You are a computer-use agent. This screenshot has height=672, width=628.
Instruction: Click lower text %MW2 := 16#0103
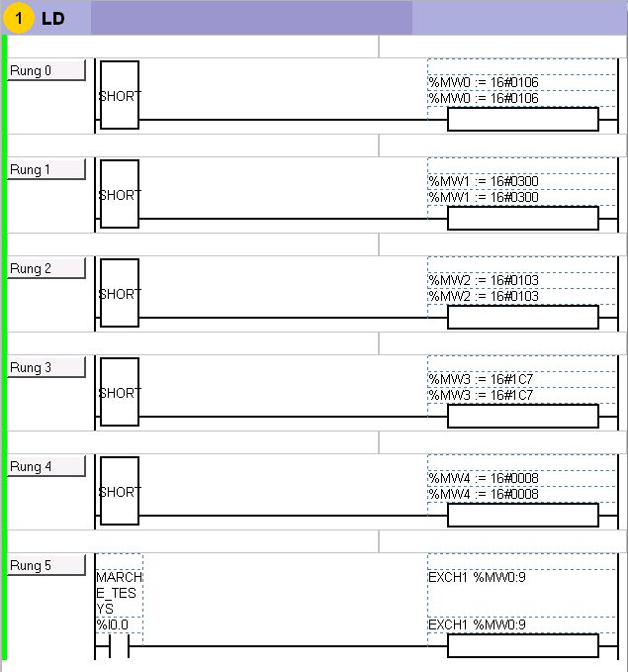click(x=484, y=296)
